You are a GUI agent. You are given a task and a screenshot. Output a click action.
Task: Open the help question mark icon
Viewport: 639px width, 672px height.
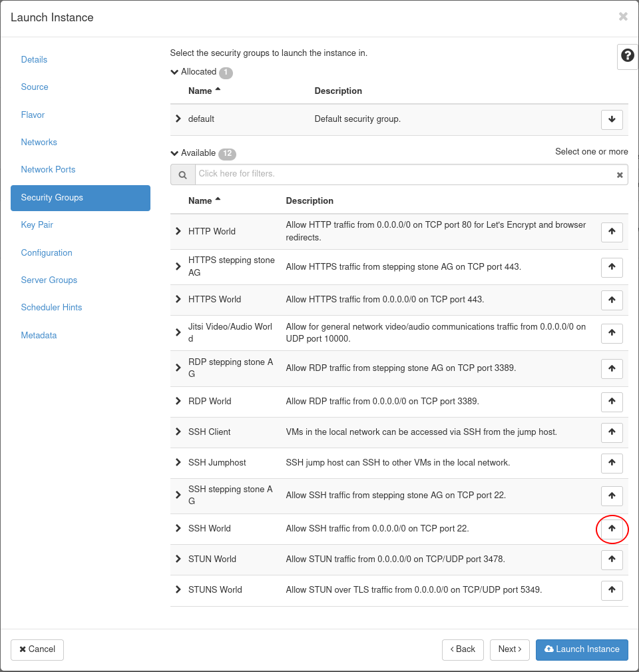pyautogui.click(x=627, y=56)
